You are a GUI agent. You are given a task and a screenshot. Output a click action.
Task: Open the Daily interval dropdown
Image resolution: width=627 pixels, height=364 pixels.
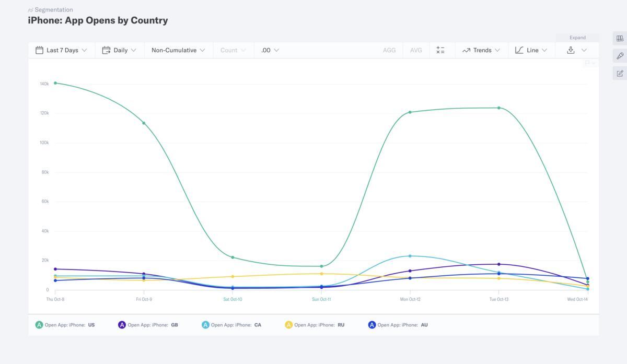tap(119, 50)
